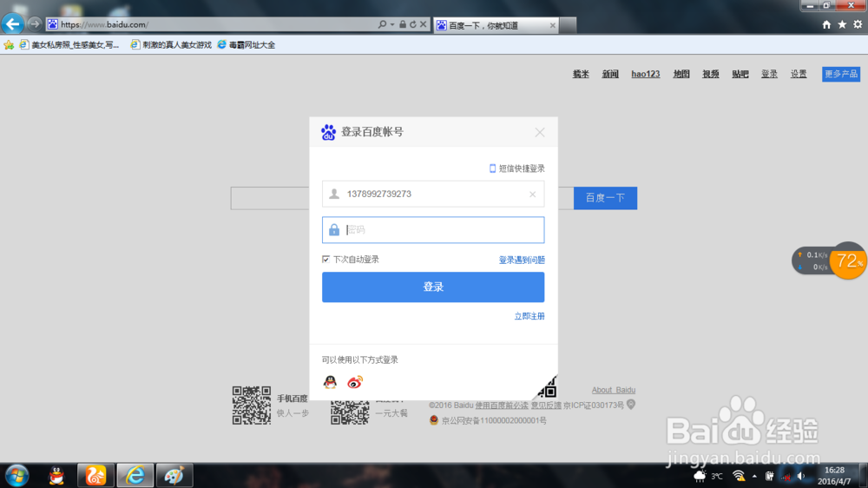868x488 pixels.
Task: Click the add-to-favorites bar star icon
Action: pos(9,45)
